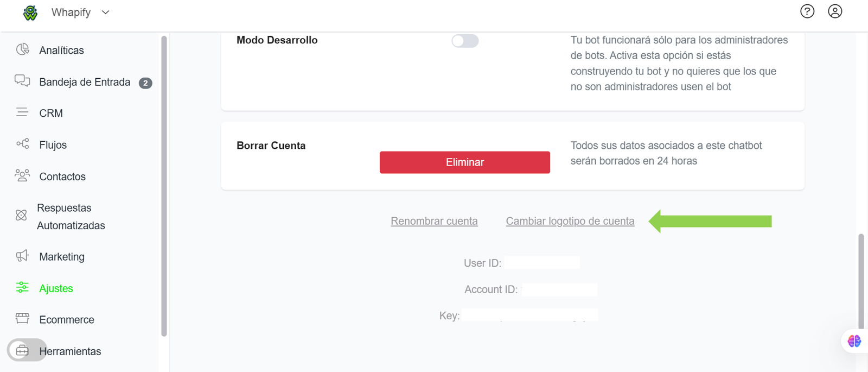
Task: Click the Flujos flow icon
Action: 22,144
